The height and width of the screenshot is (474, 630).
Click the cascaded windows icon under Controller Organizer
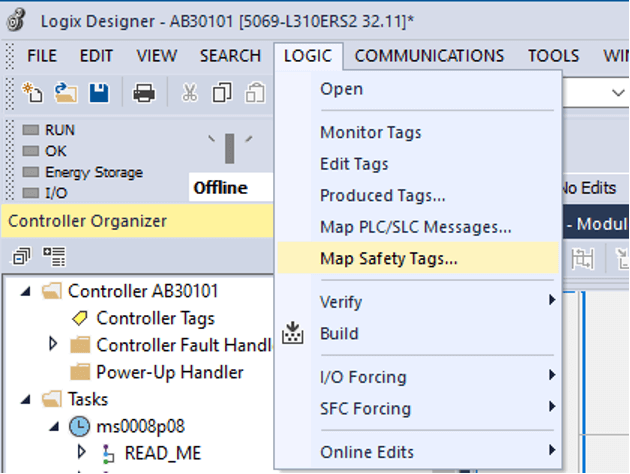[x=21, y=257]
